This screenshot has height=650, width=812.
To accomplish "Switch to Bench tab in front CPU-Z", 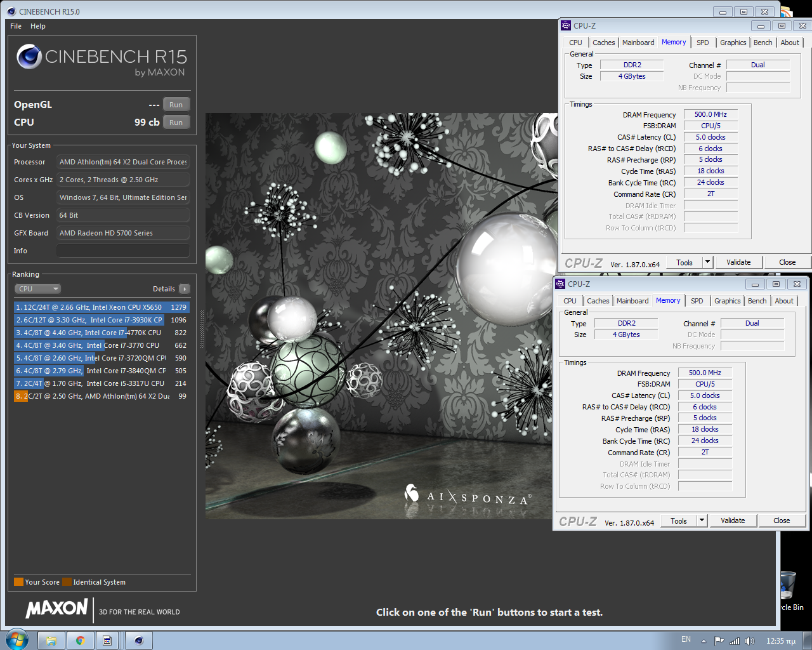I will (x=757, y=301).
